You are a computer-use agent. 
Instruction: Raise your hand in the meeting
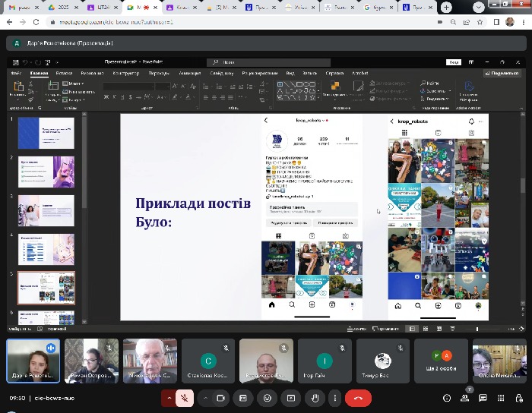click(x=313, y=397)
